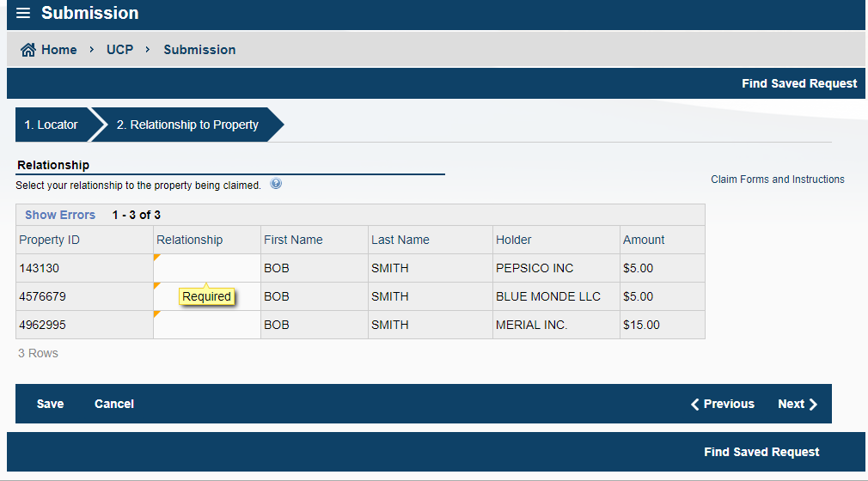The height and width of the screenshot is (481, 868).
Task: Sort by the Last Name column header
Action: (430, 240)
